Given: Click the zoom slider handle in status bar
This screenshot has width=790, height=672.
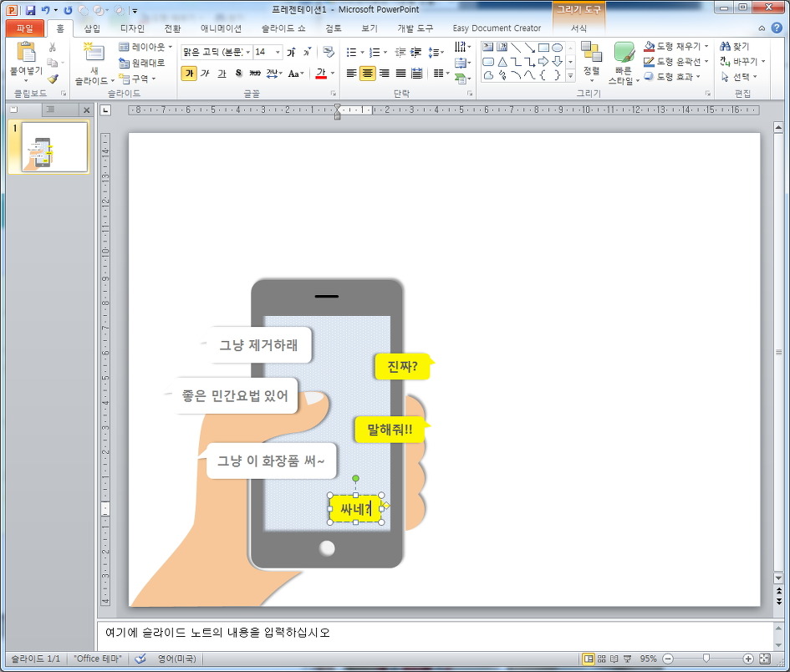Looking at the screenshot, I should pyautogui.click(x=706, y=659).
